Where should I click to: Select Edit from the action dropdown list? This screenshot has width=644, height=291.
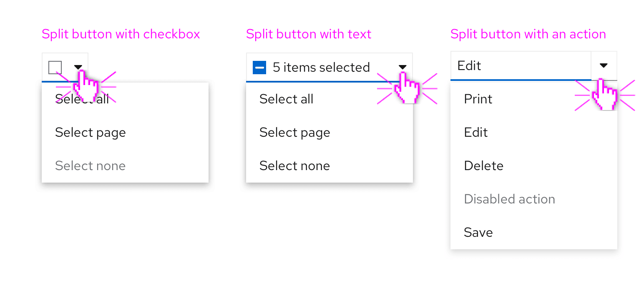476,133
